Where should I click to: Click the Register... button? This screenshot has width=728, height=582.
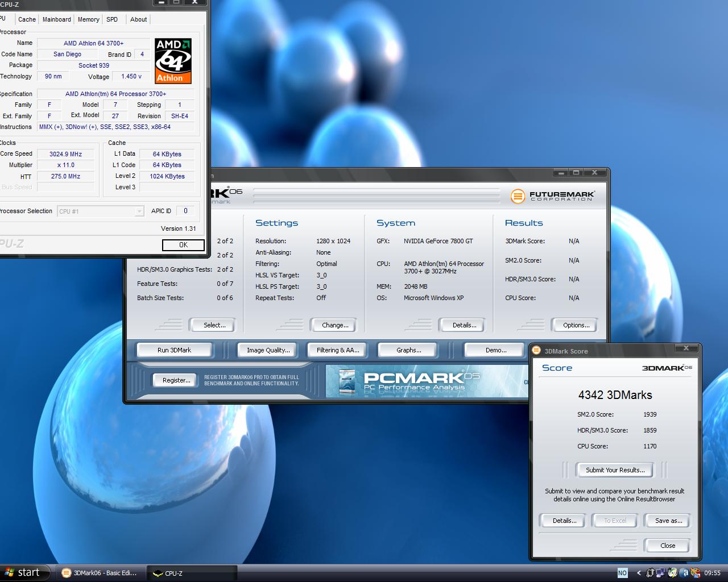(x=176, y=380)
